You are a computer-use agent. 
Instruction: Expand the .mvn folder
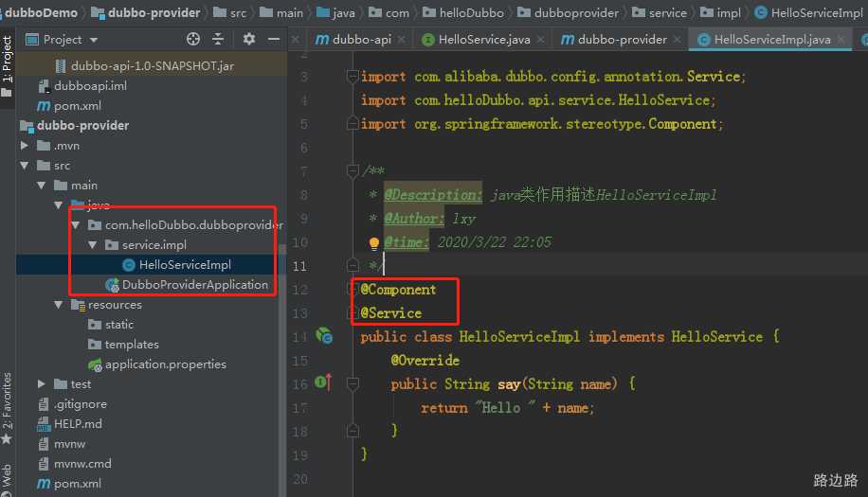(26, 146)
